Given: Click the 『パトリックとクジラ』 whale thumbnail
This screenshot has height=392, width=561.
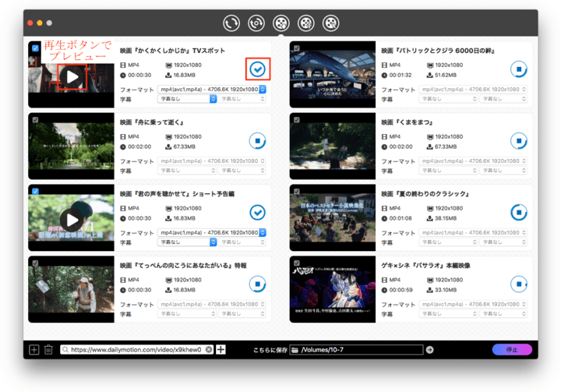Looking at the screenshot, I should 333,75.
